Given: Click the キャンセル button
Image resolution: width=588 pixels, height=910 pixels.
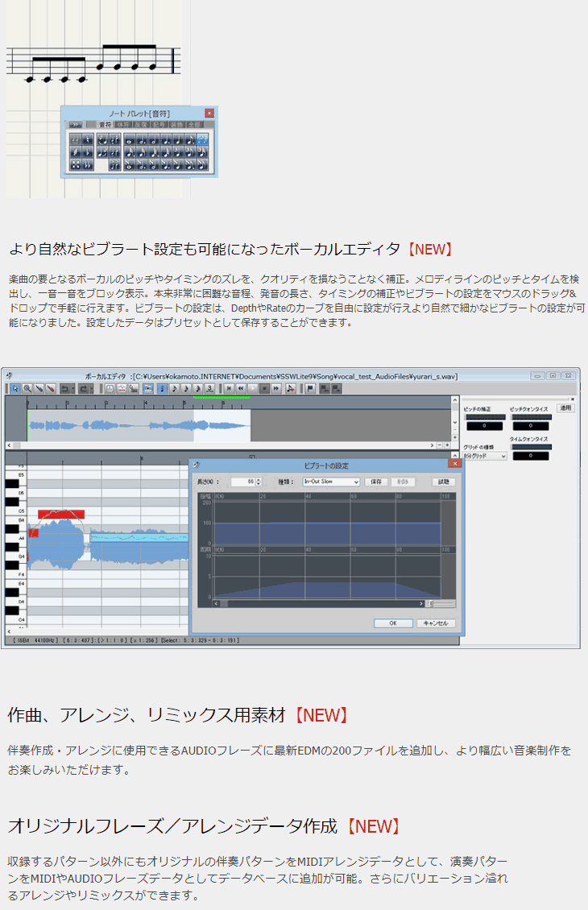Looking at the screenshot, I should pos(436,623).
